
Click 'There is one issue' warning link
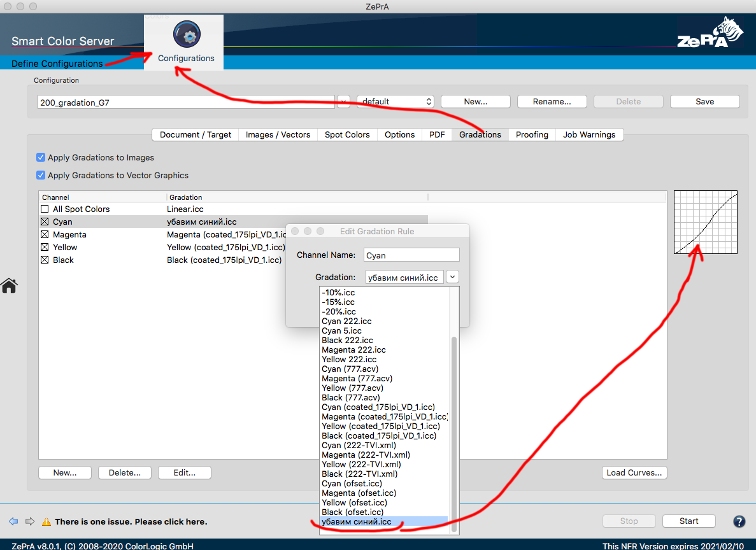point(131,521)
